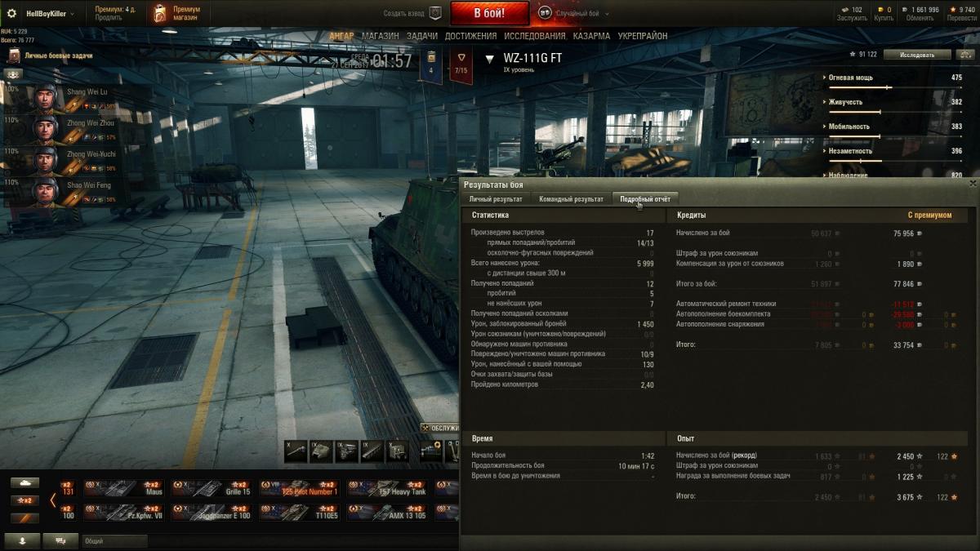Screen dimensions: 980x551
Task: Click Перевести to convert free experience
Action: (961, 18)
